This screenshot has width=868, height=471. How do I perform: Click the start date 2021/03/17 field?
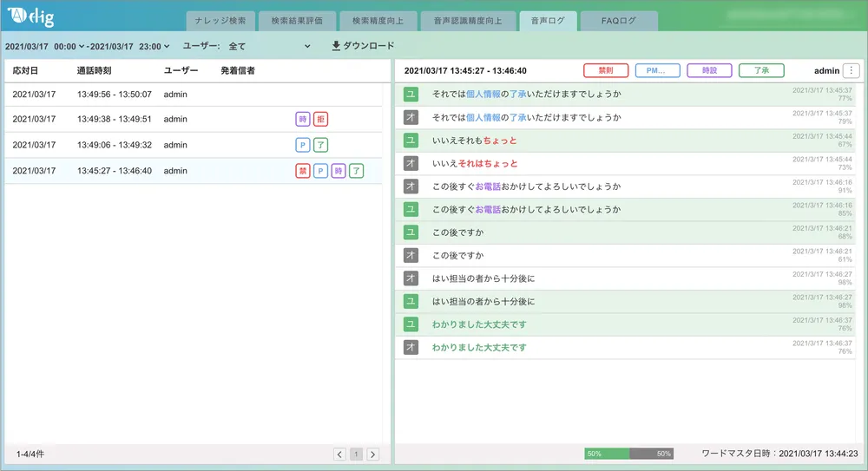coord(28,47)
